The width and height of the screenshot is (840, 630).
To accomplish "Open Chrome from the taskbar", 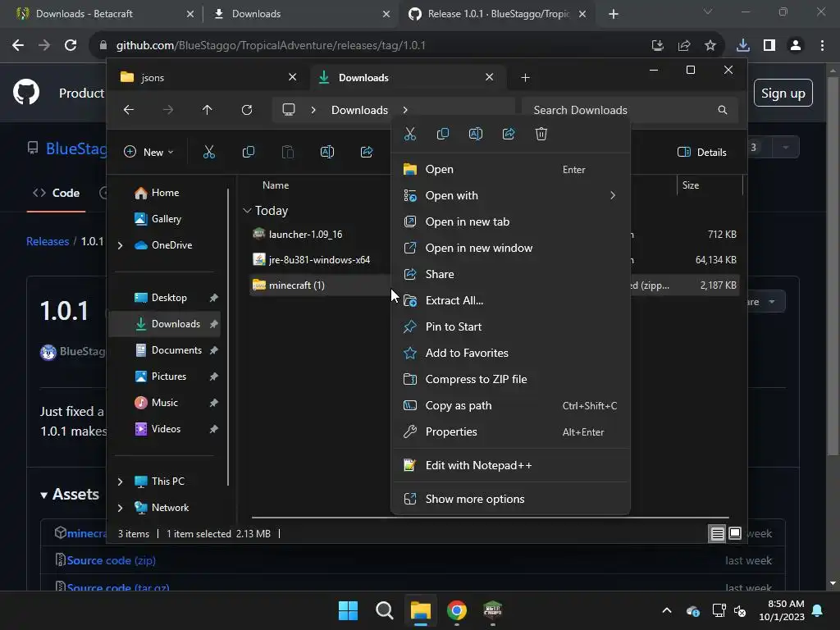I will (456, 610).
